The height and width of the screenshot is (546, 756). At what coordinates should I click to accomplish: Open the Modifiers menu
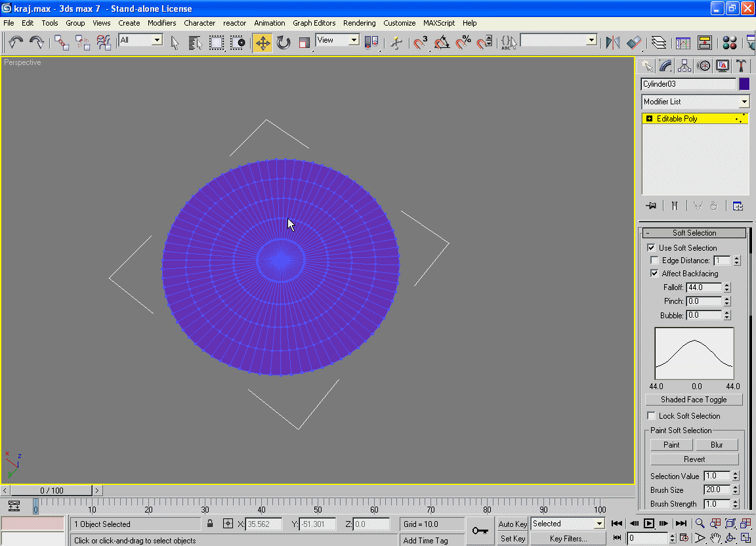point(161,23)
